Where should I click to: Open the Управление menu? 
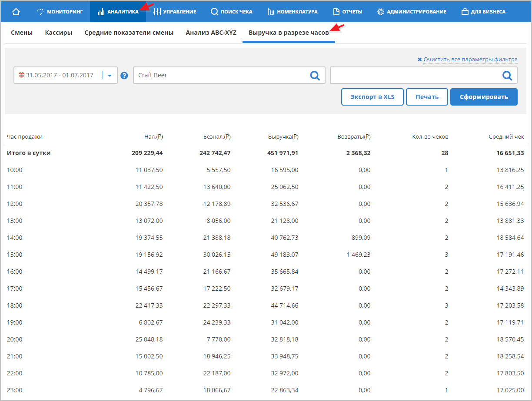(x=175, y=12)
